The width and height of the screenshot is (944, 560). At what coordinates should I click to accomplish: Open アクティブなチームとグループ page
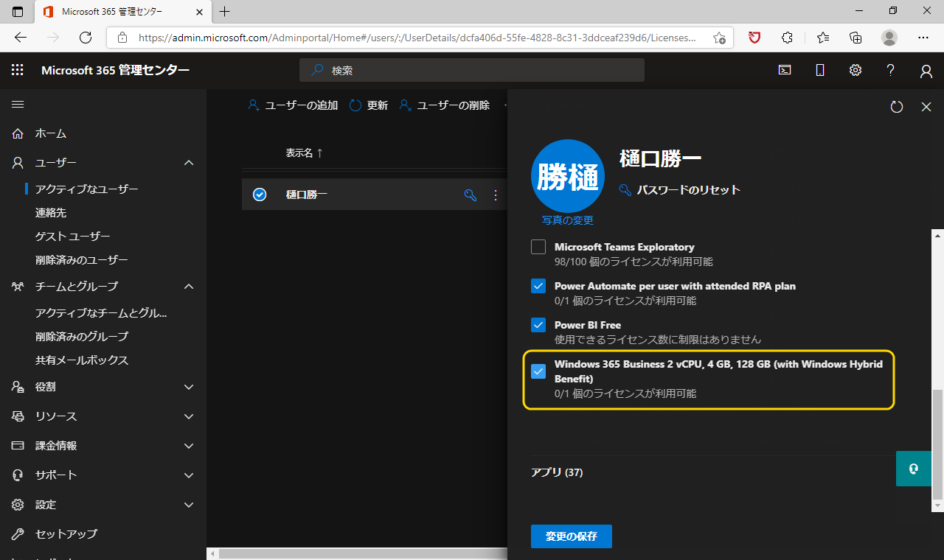(x=102, y=313)
